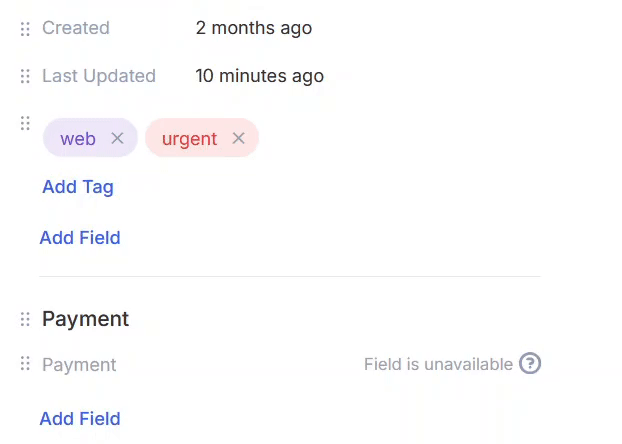Click the drag handle beside the Payment field label
The height and width of the screenshot is (444, 622).
tap(26, 365)
